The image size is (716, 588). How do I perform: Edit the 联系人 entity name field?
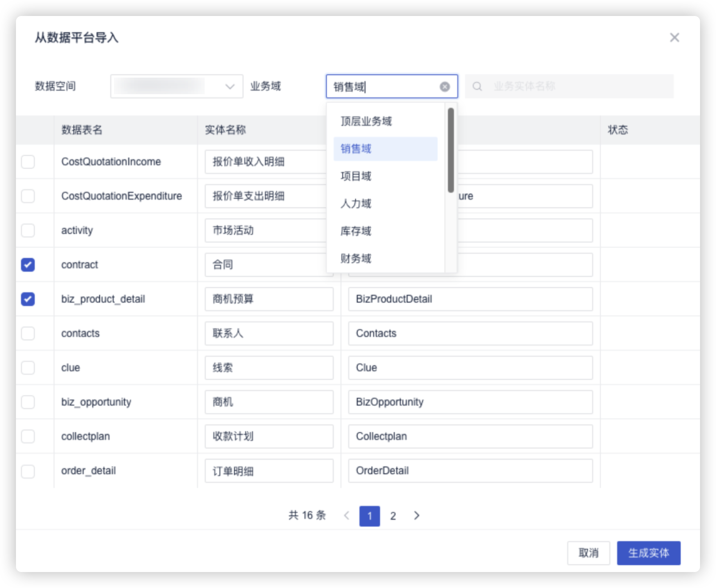pos(269,333)
